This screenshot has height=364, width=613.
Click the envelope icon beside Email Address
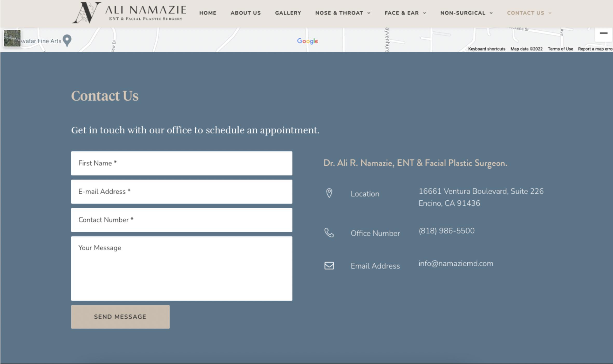pyautogui.click(x=329, y=266)
